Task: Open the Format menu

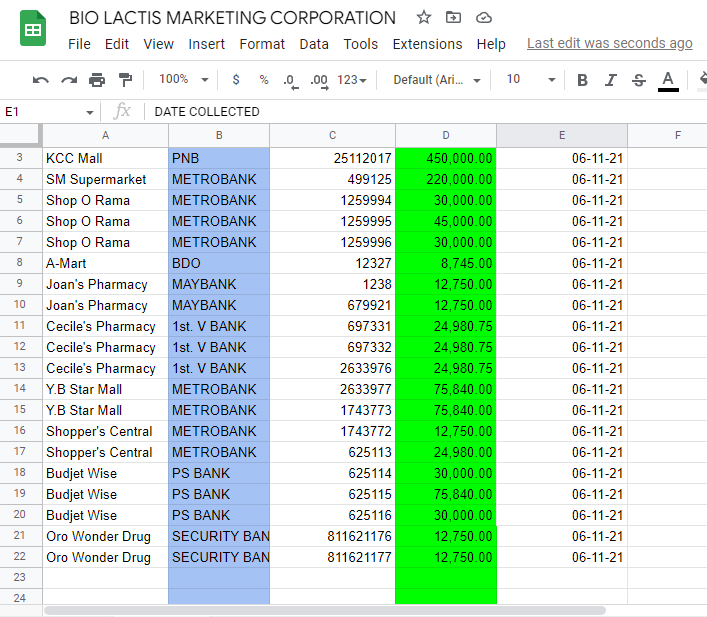Action: click(262, 44)
